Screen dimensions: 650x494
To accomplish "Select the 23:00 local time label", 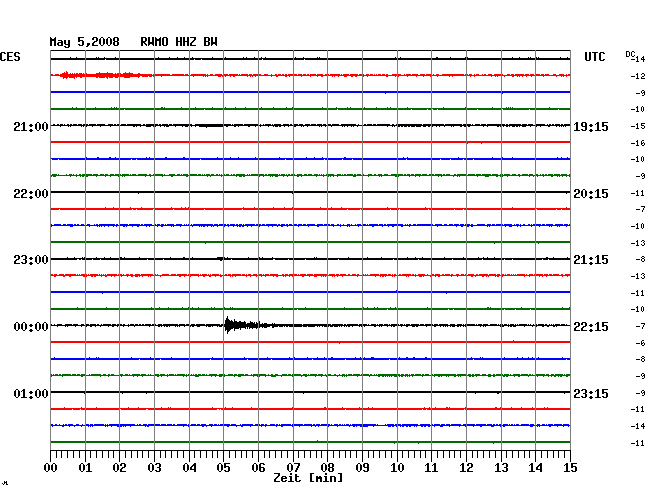I will [x=31, y=260].
